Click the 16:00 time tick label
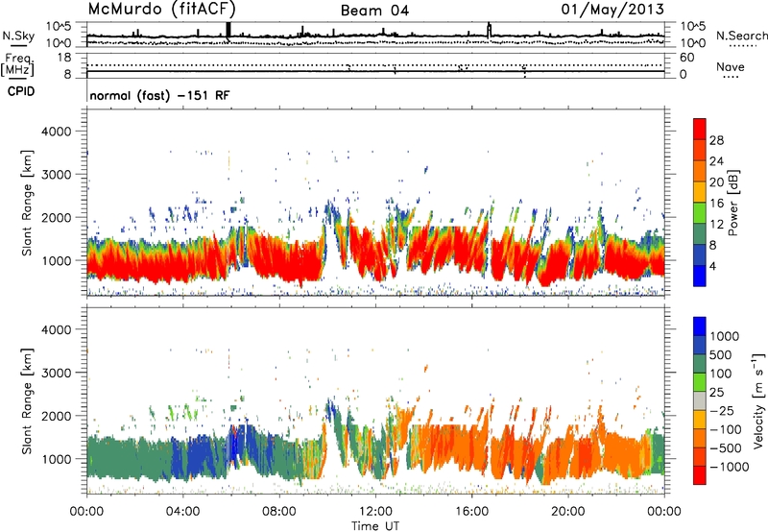 pos(471,512)
